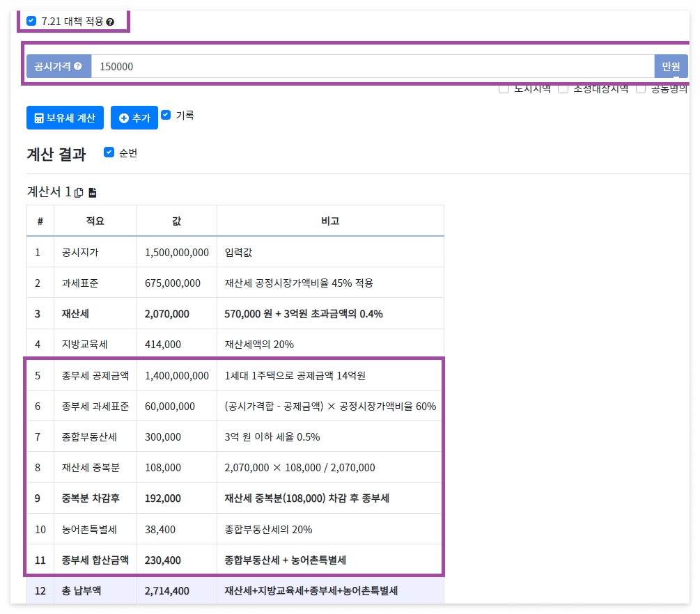Select the value 300,000
Screen dimensions: 700x614
tap(163, 437)
